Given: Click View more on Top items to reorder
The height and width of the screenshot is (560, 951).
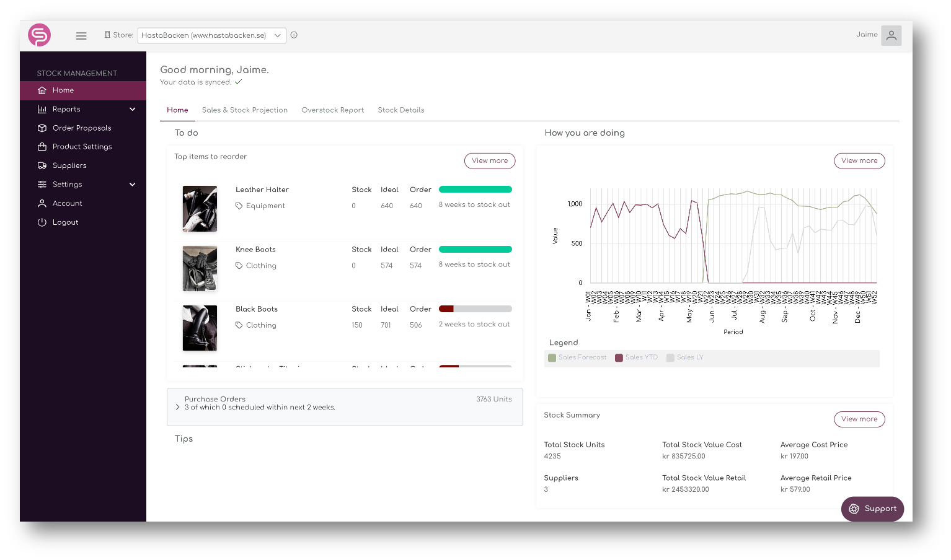Looking at the screenshot, I should (x=489, y=160).
